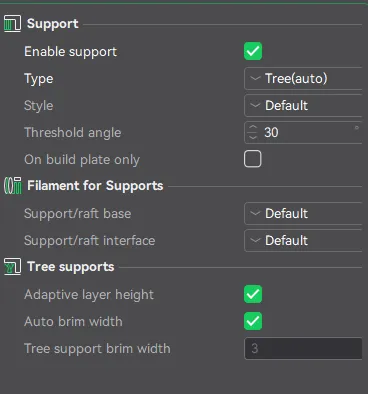
Task: Click the Support section icon
Action: [12, 24]
